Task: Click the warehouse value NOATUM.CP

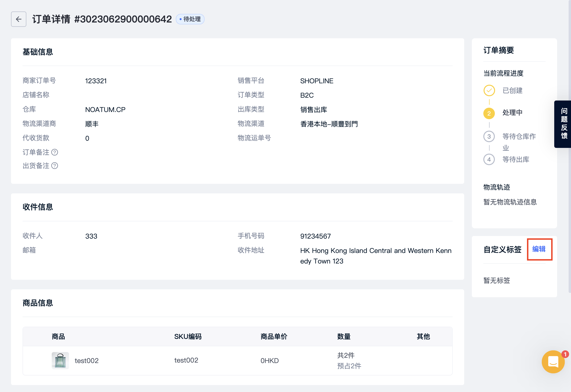Action: 105,110
